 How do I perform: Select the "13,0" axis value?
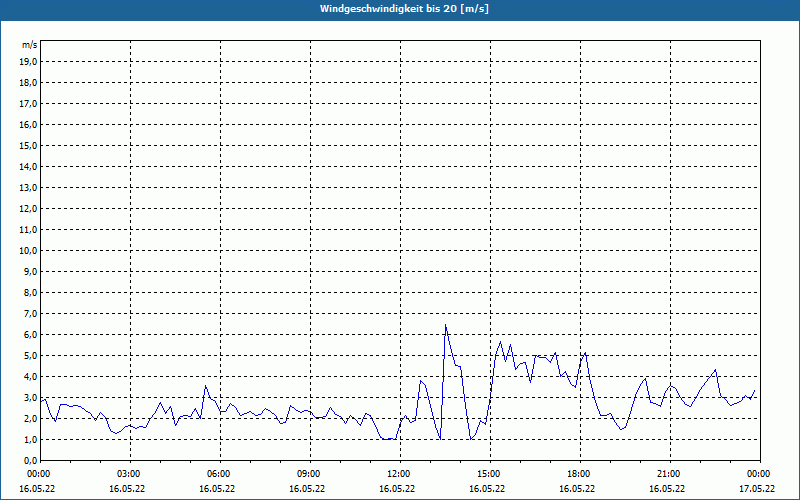(28, 187)
